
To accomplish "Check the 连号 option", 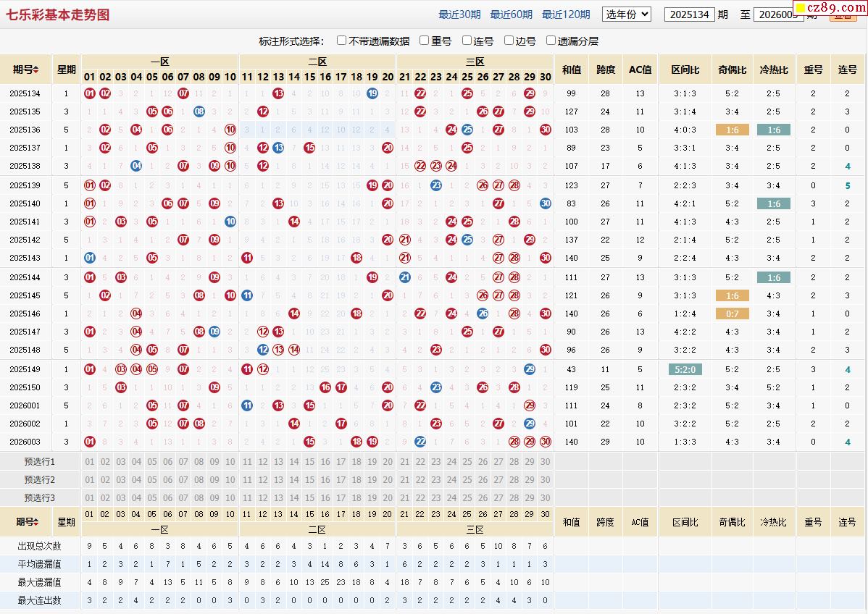I will [467, 41].
